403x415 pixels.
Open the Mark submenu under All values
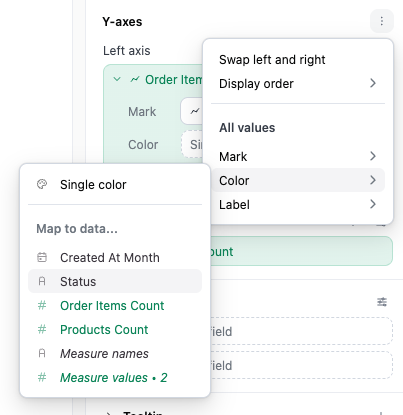coord(298,156)
